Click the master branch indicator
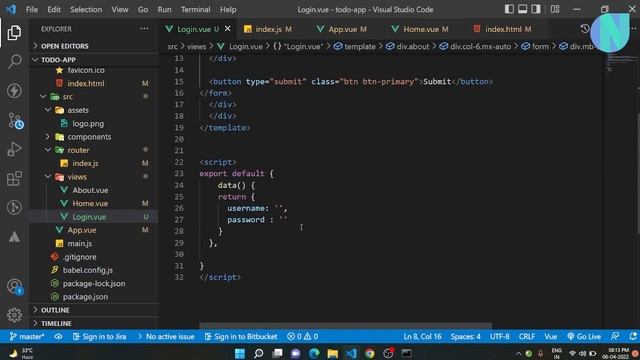640x360 pixels. coord(27,336)
